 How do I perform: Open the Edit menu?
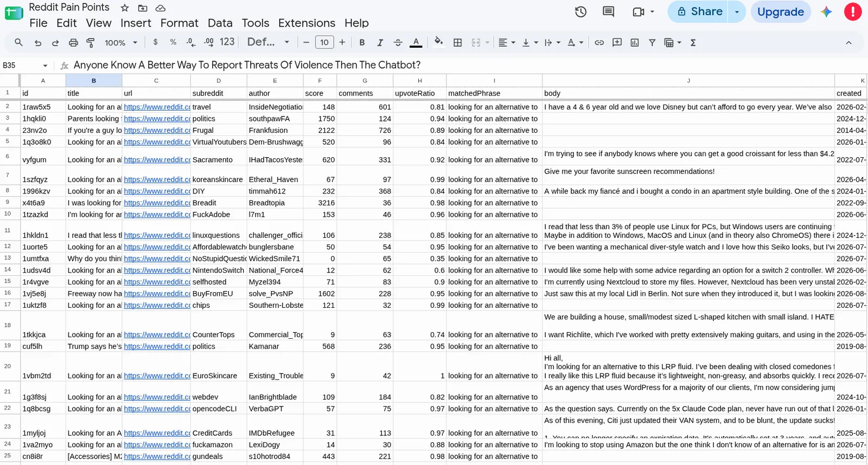[67, 23]
